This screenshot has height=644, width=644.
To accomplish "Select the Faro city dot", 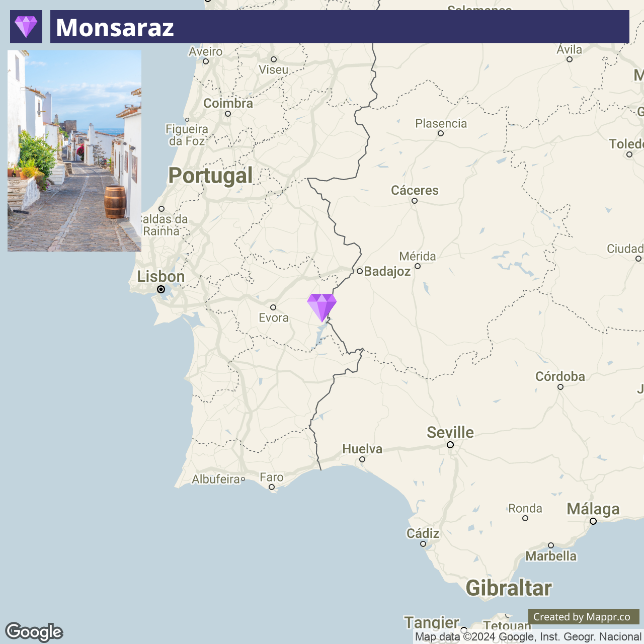I will (x=272, y=487).
